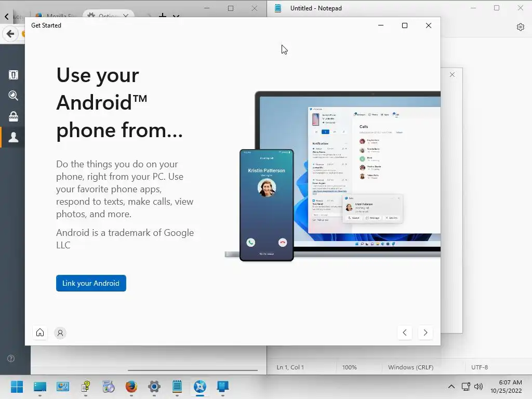Click the laptop and phone illustration image
Image resolution: width=532 pixels, height=399 pixels.
(x=332, y=176)
